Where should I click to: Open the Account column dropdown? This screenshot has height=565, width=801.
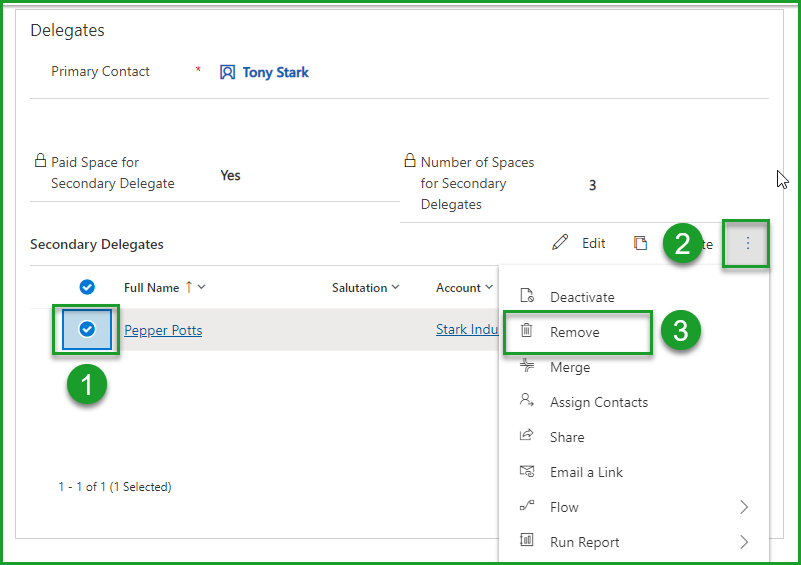click(488, 288)
